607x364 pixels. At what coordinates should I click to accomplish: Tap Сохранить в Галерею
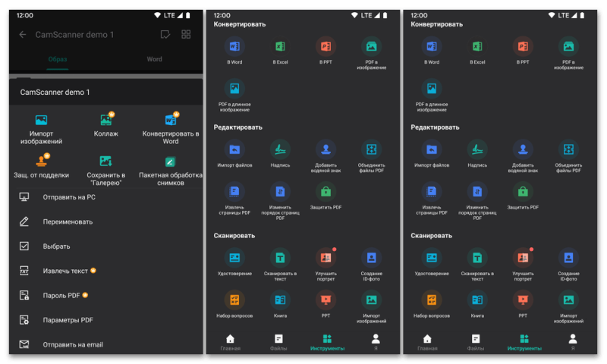[x=105, y=171]
